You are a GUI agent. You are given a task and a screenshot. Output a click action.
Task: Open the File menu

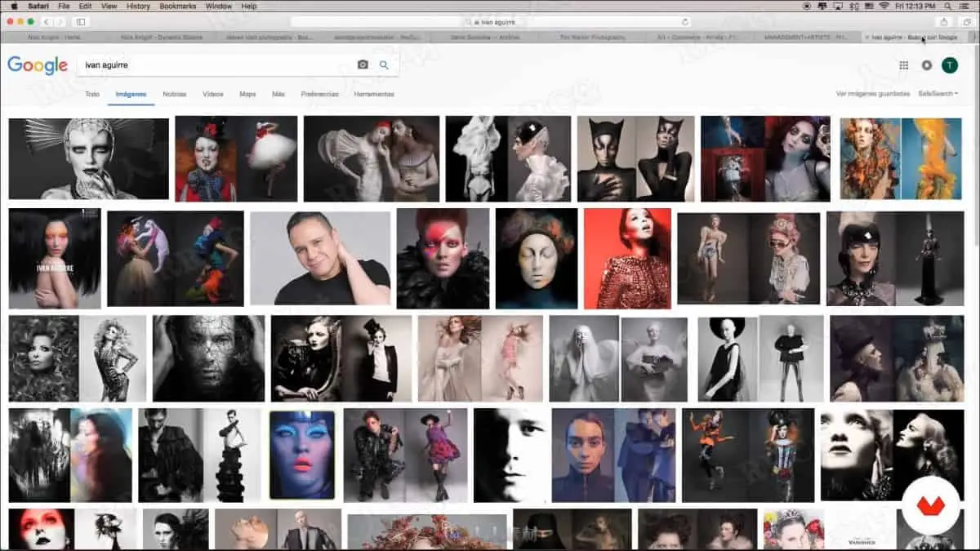point(63,6)
